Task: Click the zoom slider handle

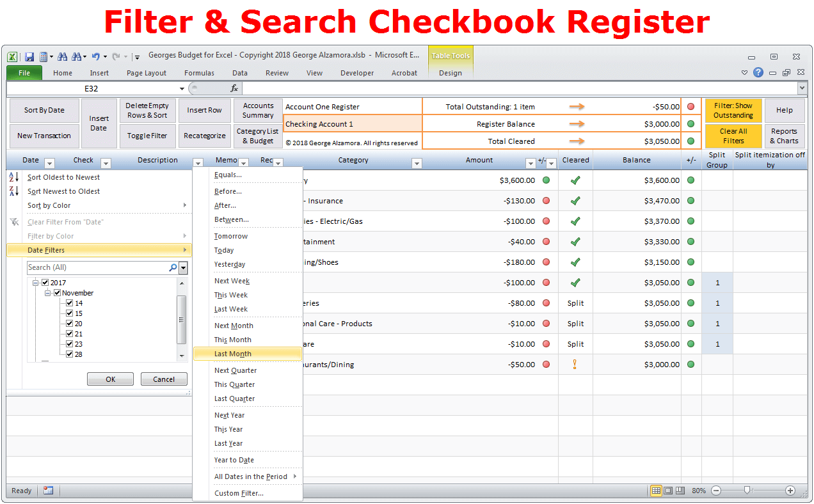Action: (747, 491)
